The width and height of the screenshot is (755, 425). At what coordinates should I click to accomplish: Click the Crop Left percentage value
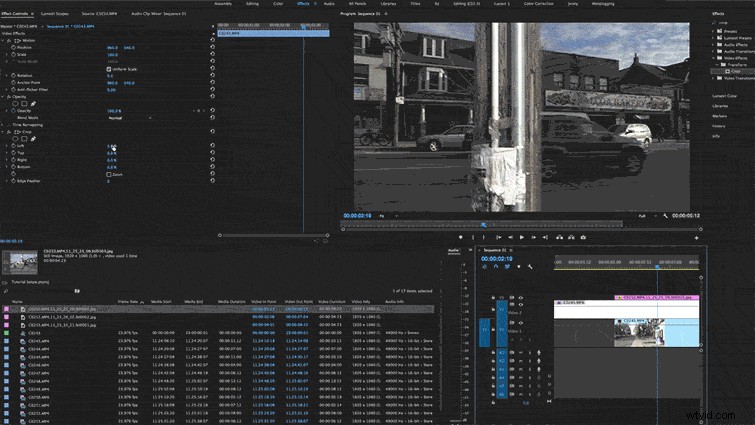pos(111,146)
